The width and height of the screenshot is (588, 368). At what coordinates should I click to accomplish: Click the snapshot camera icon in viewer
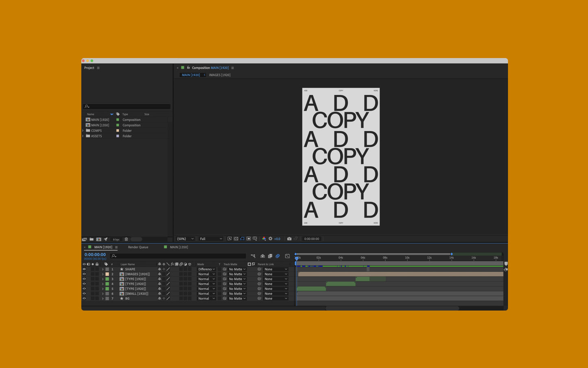tap(289, 239)
